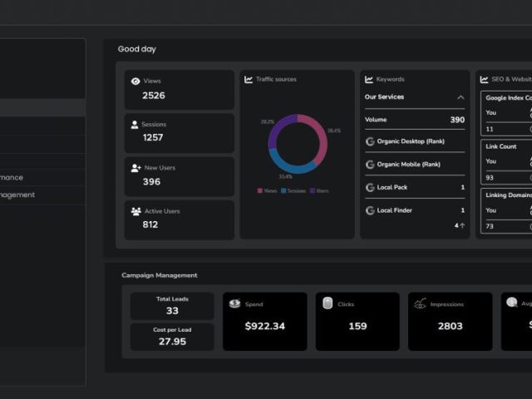Viewport: 532px width, 399px height.
Task: Open sidebar item ending in 'nagement'
Action: 42,195
